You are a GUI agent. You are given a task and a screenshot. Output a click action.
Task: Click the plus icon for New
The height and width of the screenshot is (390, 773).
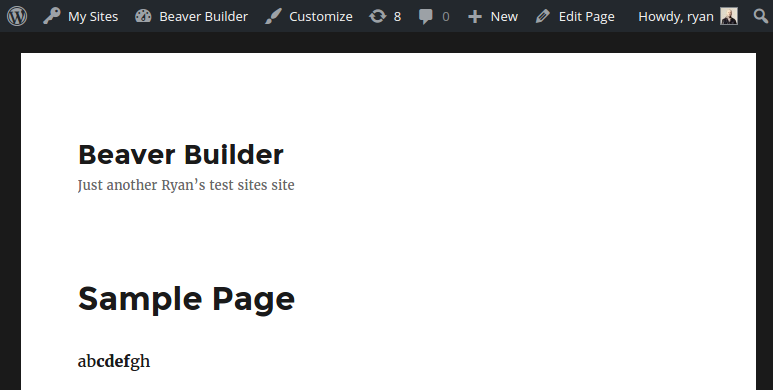tap(474, 17)
